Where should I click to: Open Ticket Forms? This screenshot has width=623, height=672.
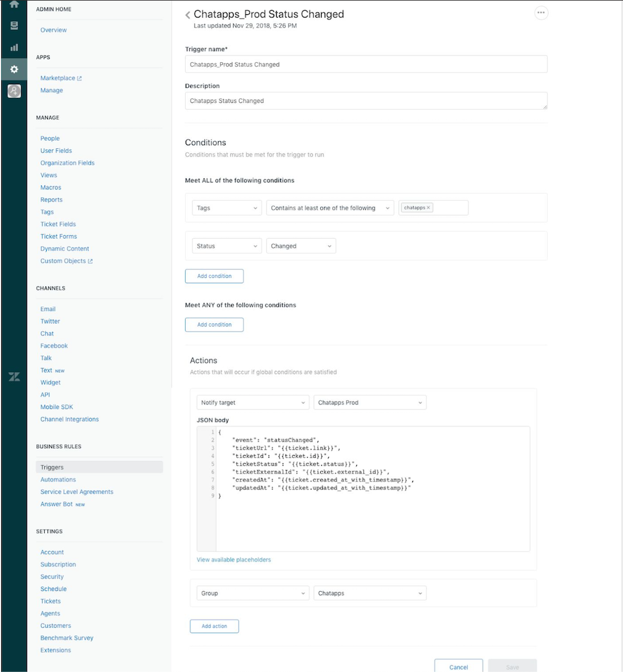tap(59, 237)
